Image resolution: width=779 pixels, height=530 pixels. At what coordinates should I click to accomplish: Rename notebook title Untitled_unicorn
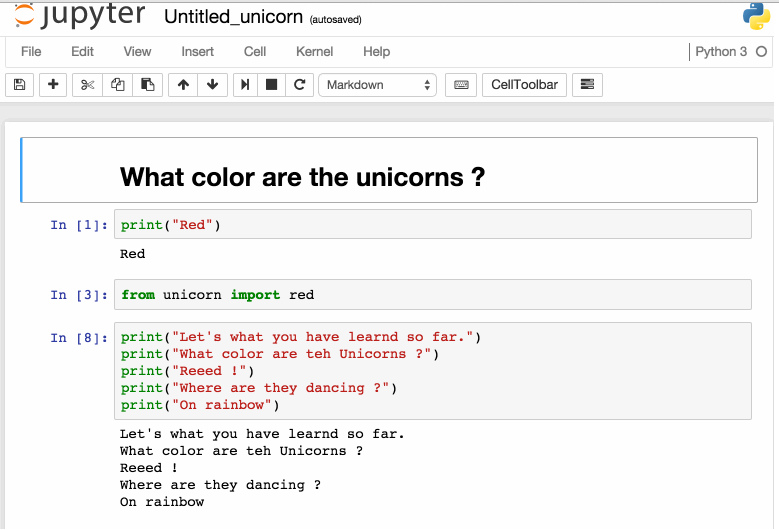point(233,17)
